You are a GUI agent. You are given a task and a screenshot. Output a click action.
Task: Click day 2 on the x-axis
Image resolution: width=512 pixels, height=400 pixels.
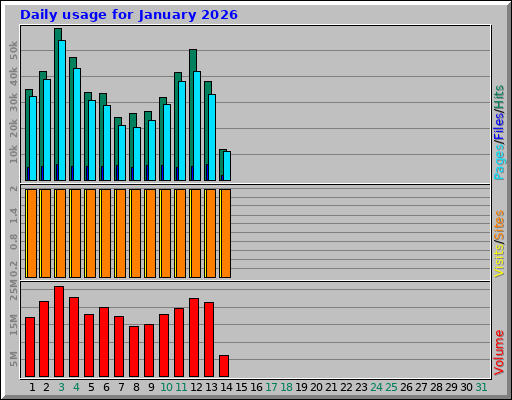click(x=46, y=387)
